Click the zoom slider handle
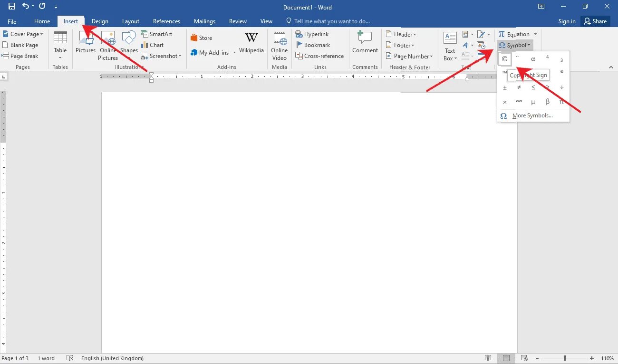618x364 pixels. [565, 358]
